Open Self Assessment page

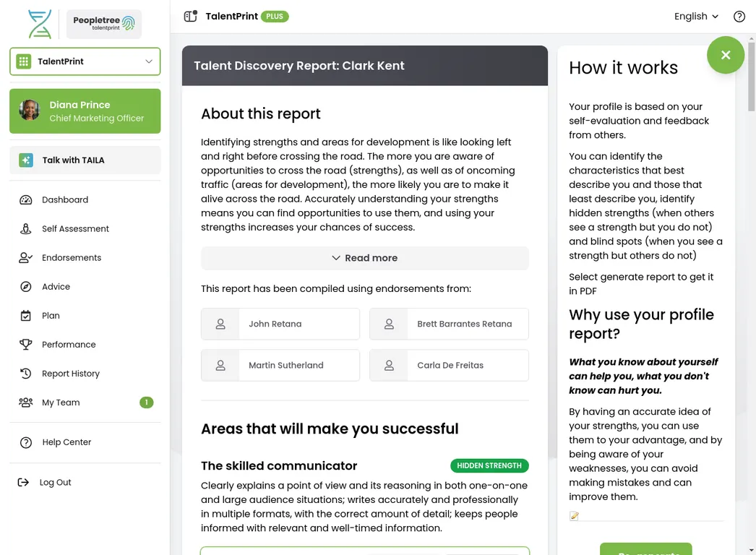tap(75, 228)
